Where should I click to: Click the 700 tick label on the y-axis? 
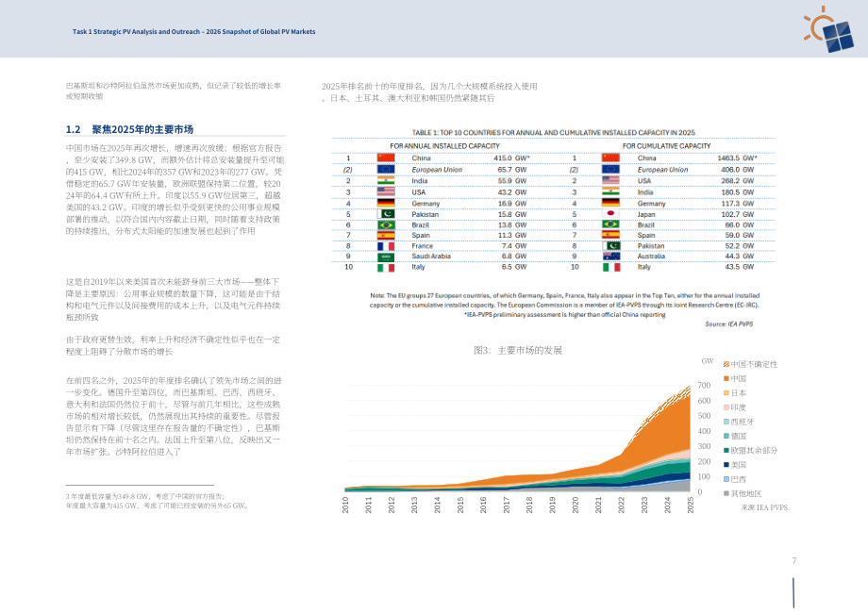pyautogui.click(x=704, y=386)
